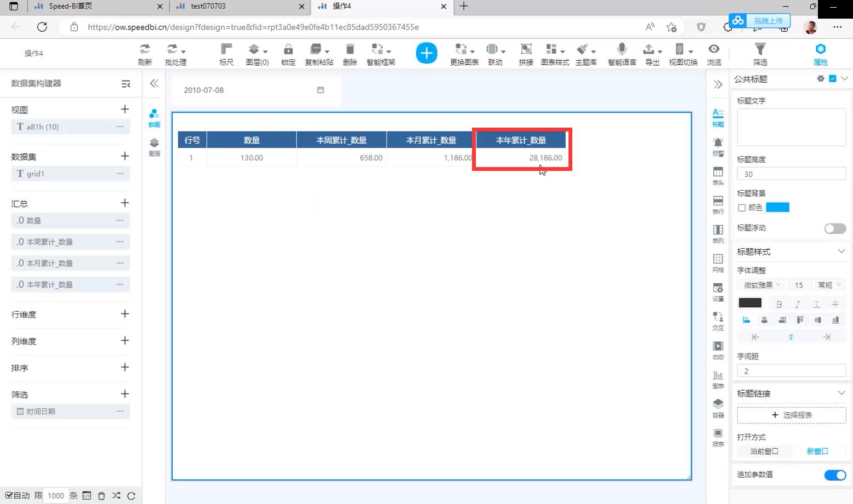
Task: Open more options for 本周累计_数量
Action: click(120, 242)
